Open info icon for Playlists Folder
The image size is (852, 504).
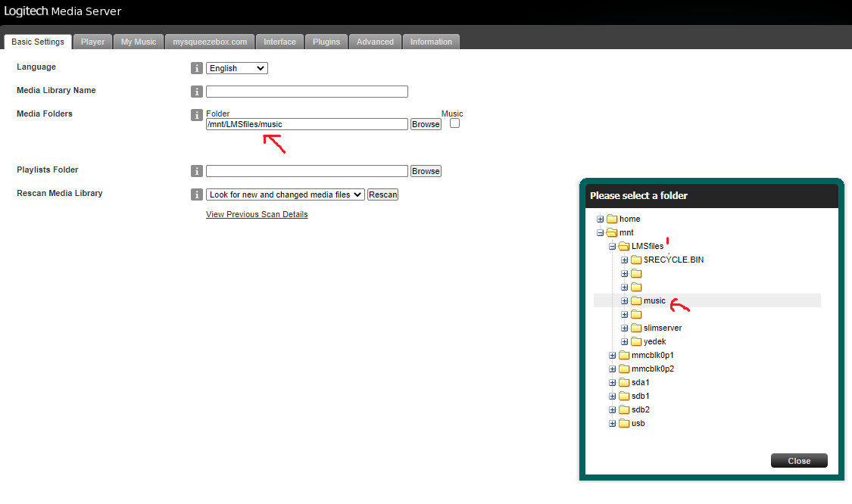pos(197,171)
